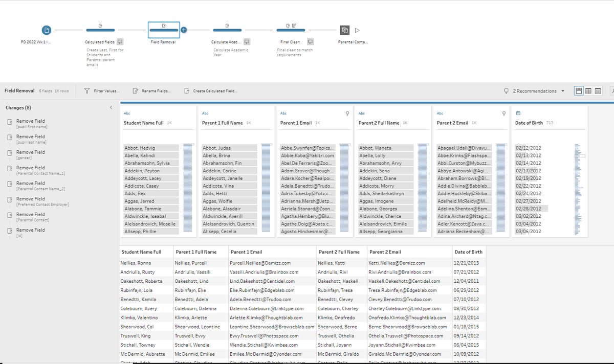Click the Abc type icon on Parent 1 Full Name
Image resolution: width=614 pixels, height=364 pixels.
(x=205, y=113)
